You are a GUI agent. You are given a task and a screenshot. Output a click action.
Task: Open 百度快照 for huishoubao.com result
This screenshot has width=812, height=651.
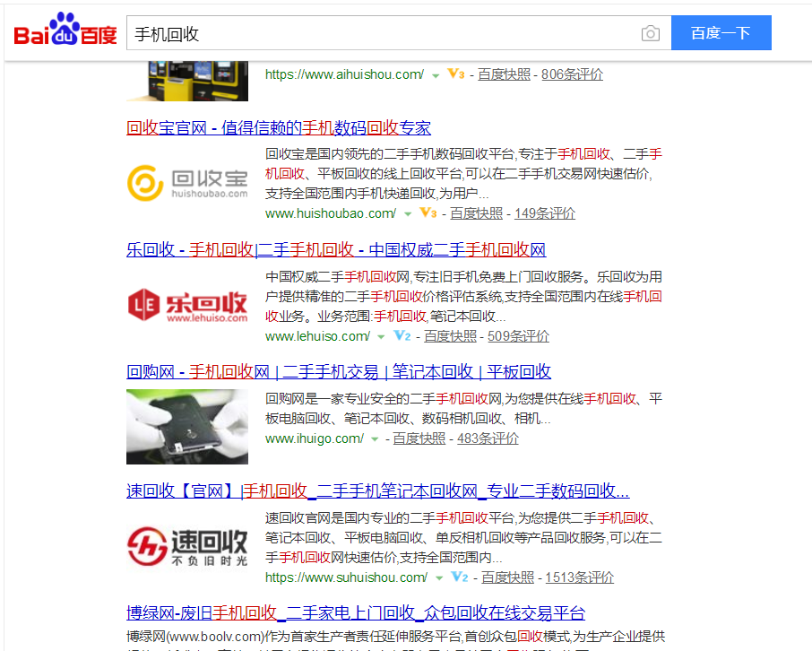point(477,213)
